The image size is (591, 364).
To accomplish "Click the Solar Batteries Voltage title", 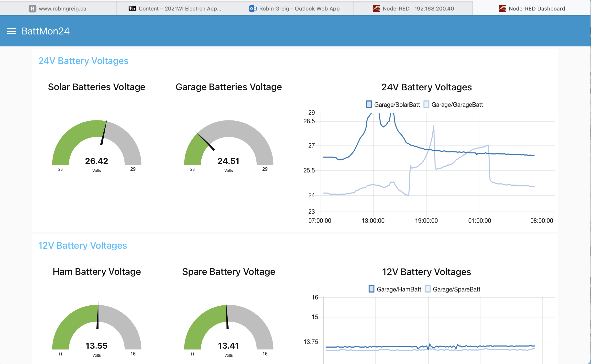I will click(97, 87).
